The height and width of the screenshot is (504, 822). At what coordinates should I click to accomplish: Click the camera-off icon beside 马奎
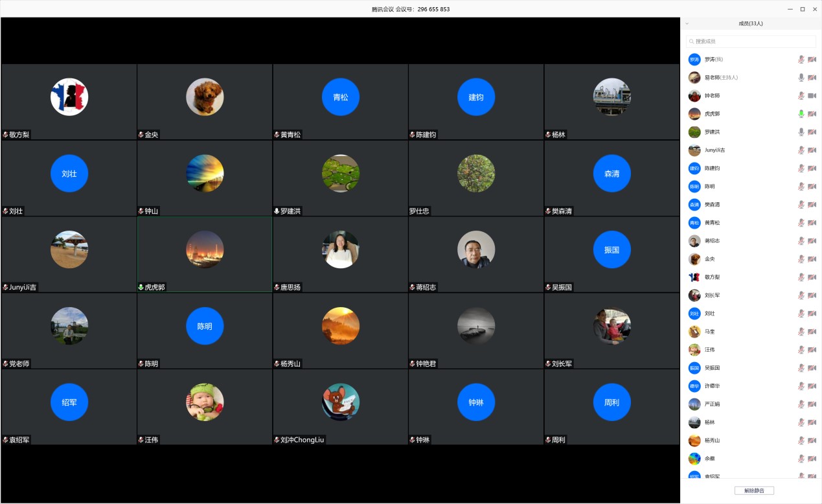(x=812, y=332)
